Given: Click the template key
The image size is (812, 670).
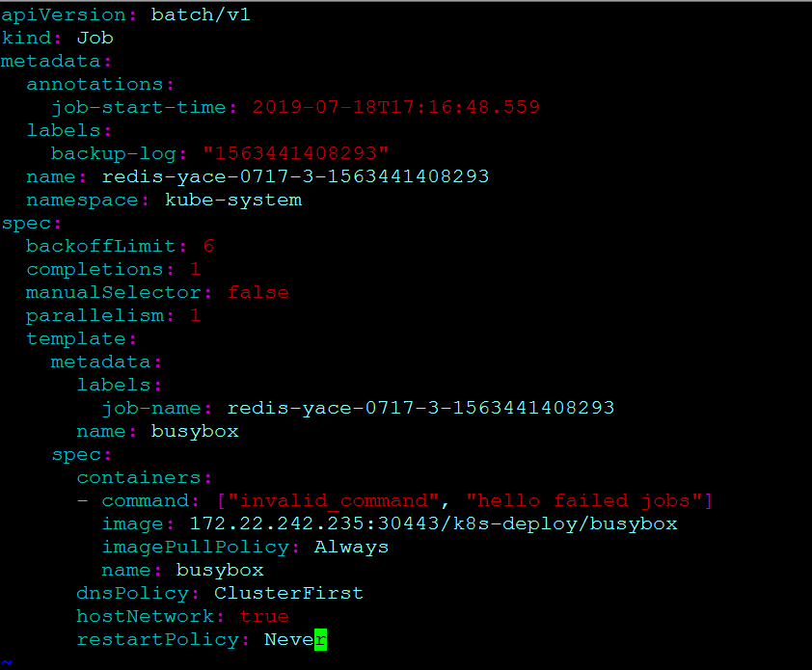Looking at the screenshot, I should click(x=77, y=338).
